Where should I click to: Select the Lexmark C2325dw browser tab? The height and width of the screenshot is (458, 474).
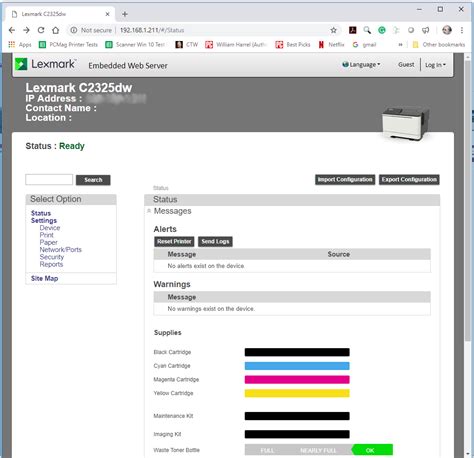pyautogui.click(x=60, y=14)
